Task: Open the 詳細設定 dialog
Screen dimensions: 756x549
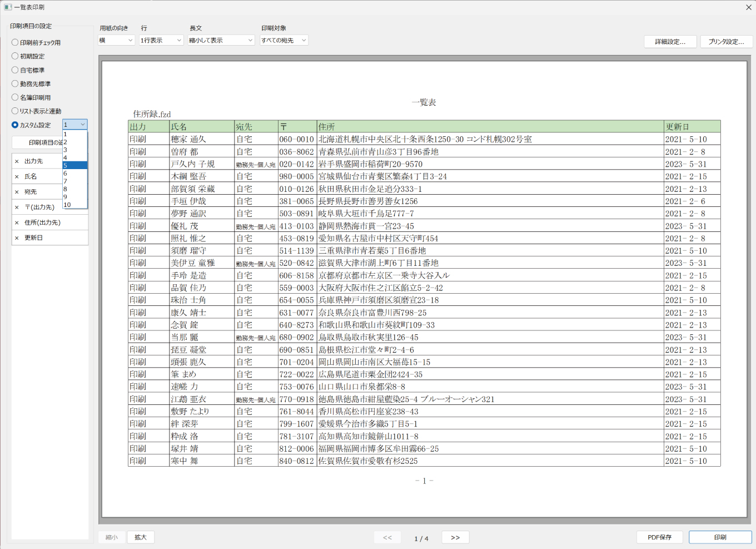Action: [670, 41]
